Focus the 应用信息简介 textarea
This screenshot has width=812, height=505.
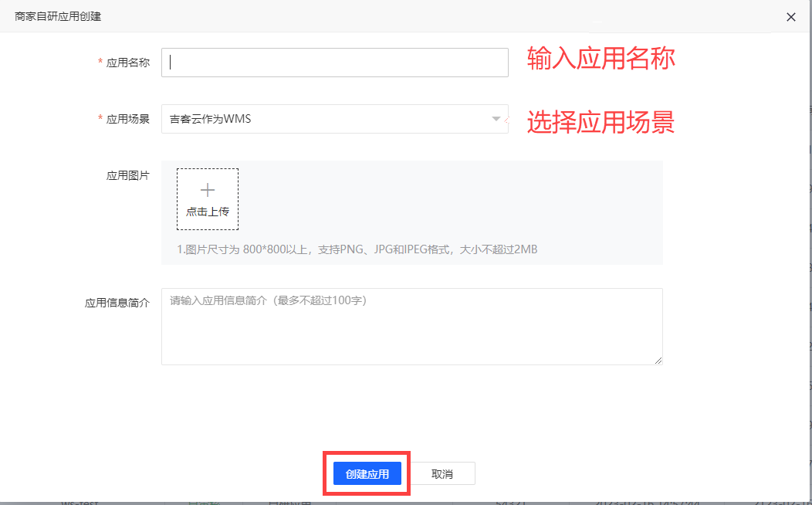tap(411, 327)
